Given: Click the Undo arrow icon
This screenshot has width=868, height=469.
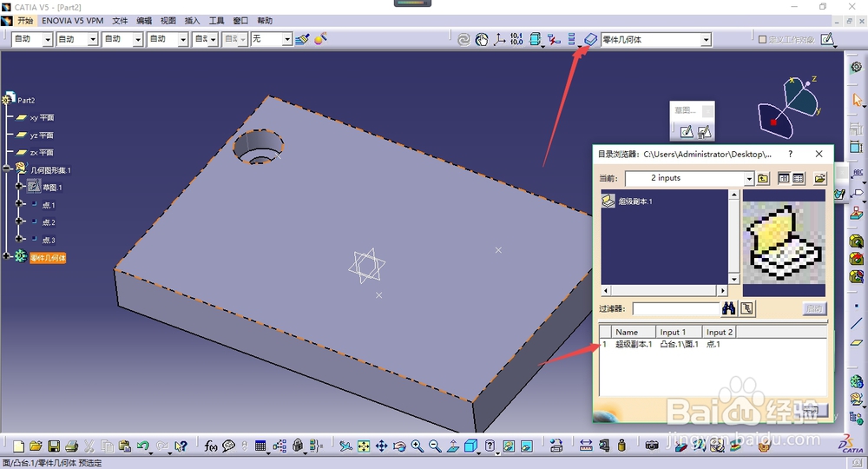Looking at the screenshot, I should (143, 446).
